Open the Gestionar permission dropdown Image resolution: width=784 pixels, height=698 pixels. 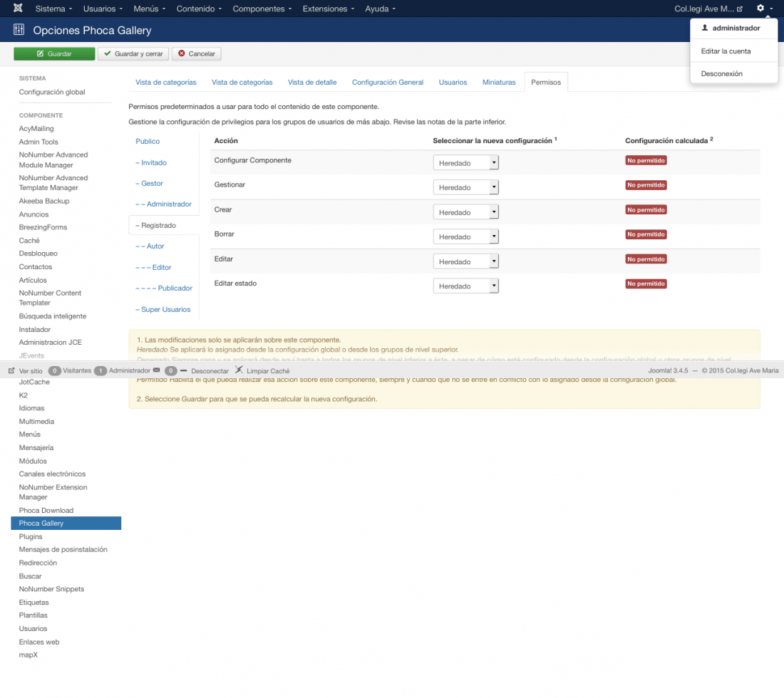pos(465,187)
